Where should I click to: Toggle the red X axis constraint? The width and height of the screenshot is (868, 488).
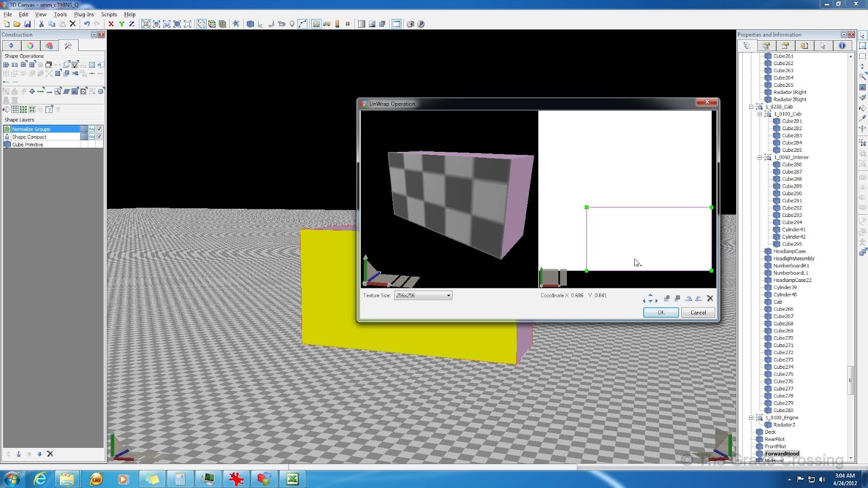coord(111,24)
